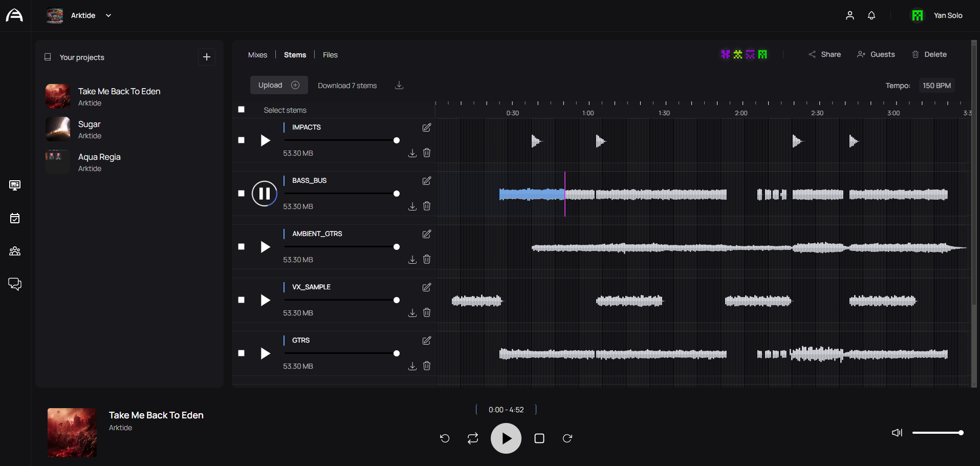
Task: Check the GTRS stem checkbox
Action: (x=242, y=353)
